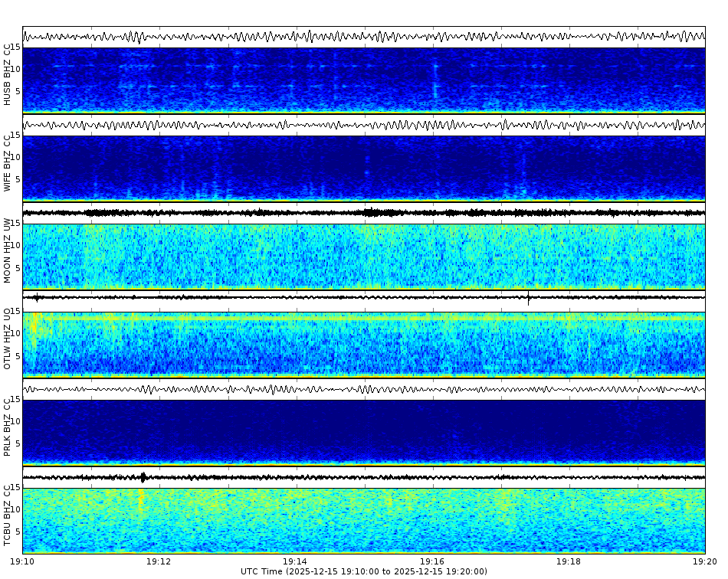Click the WIFE BHZ CC station label
This screenshot has width=728, height=579.
point(8,163)
